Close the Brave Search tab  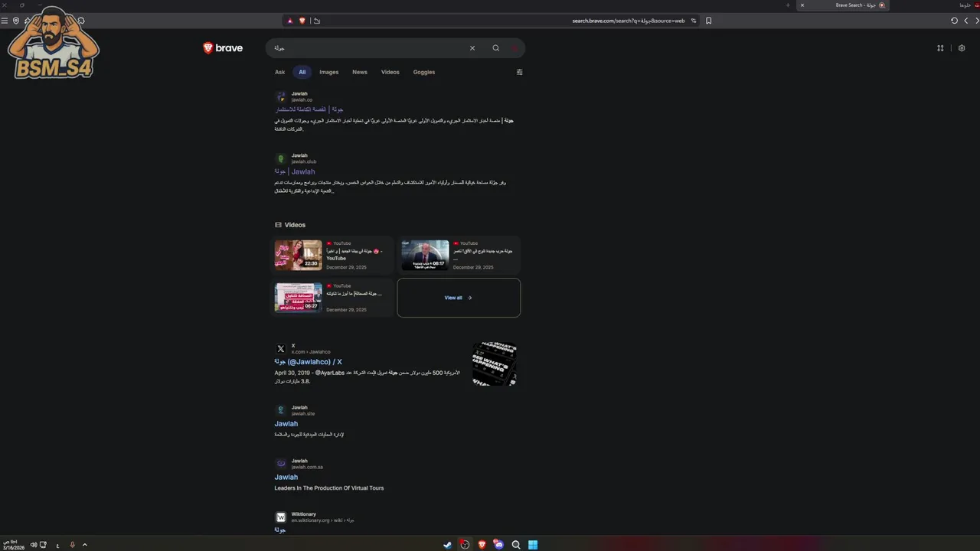(802, 5)
